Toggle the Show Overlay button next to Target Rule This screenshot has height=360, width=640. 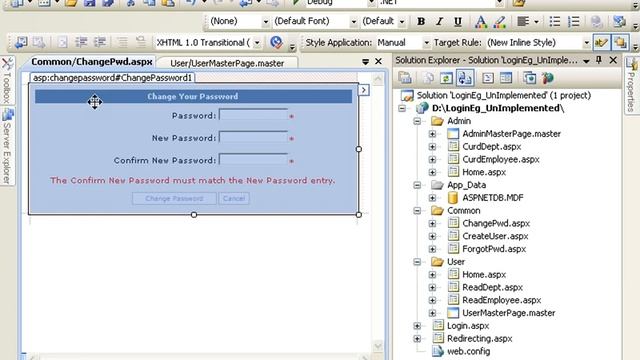pos(601,42)
